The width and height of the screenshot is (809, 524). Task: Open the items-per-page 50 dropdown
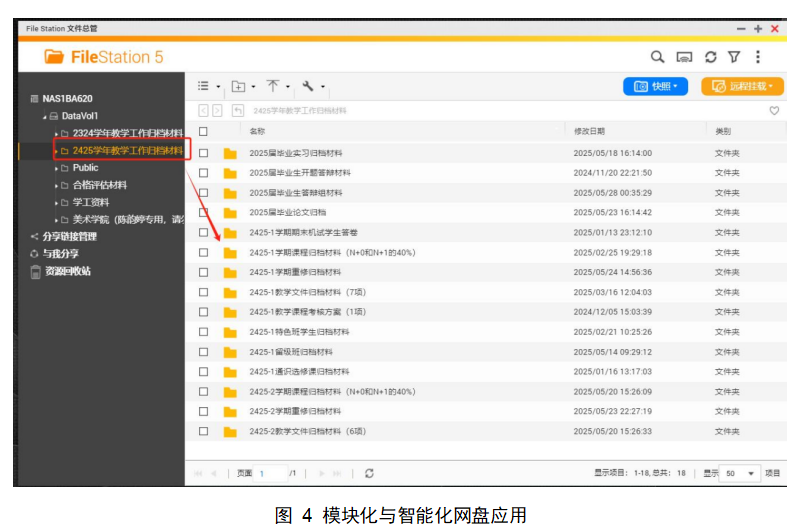coord(741,473)
